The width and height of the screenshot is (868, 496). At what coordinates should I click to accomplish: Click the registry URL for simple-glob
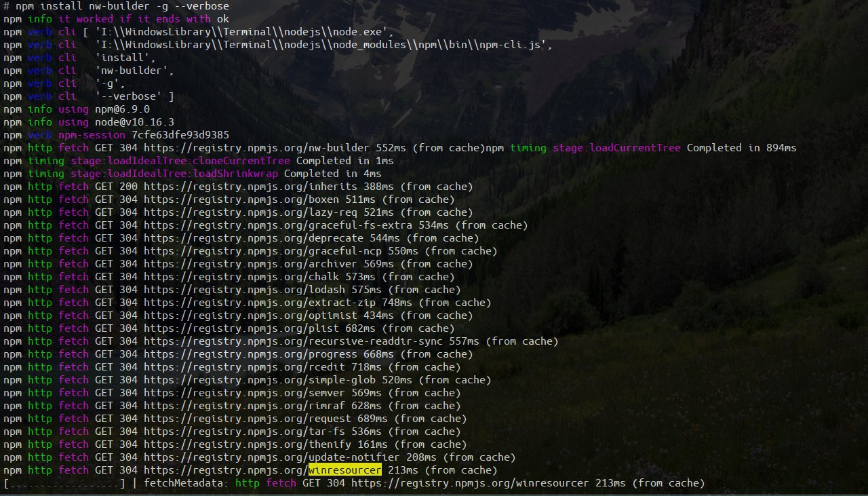(260, 380)
